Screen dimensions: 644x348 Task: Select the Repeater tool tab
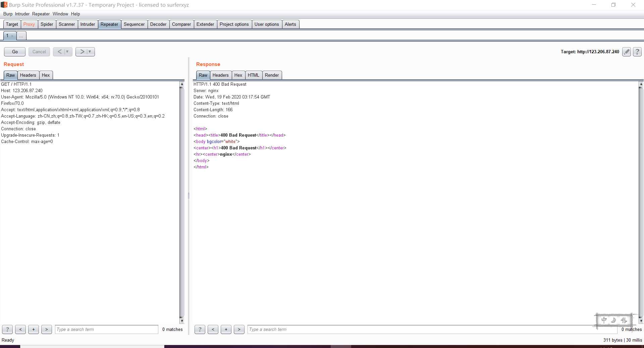click(x=109, y=24)
